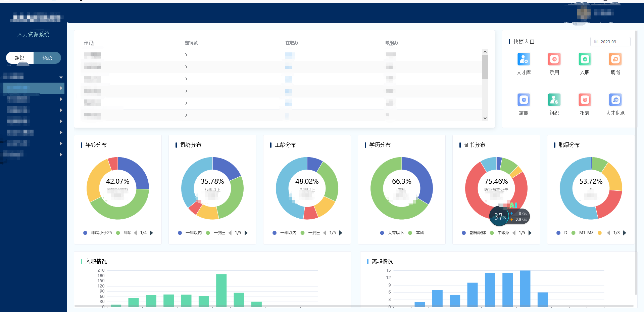Collapse the top sidebar tree dropdown arrow
The image size is (644, 312).
[61, 77]
